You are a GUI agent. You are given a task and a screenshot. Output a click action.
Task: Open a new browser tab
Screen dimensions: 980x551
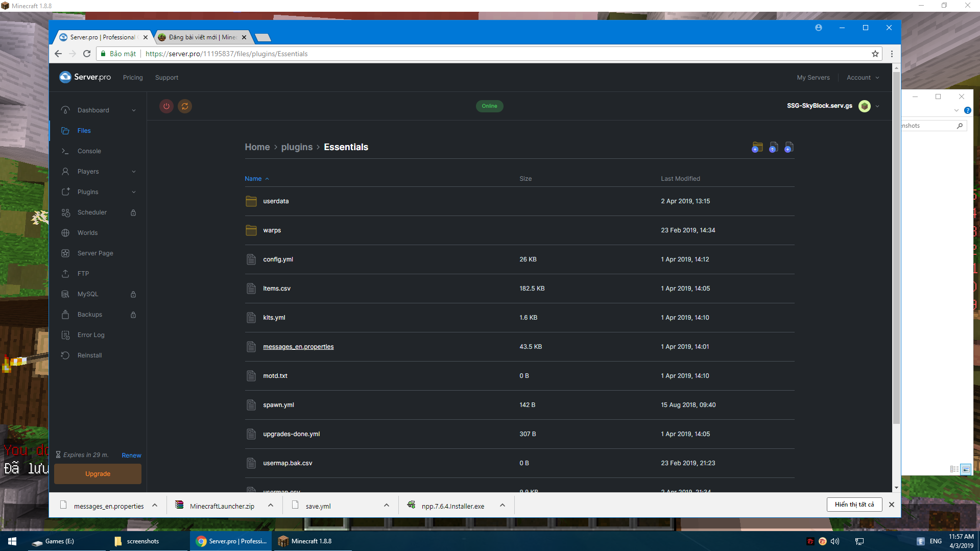[262, 37]
